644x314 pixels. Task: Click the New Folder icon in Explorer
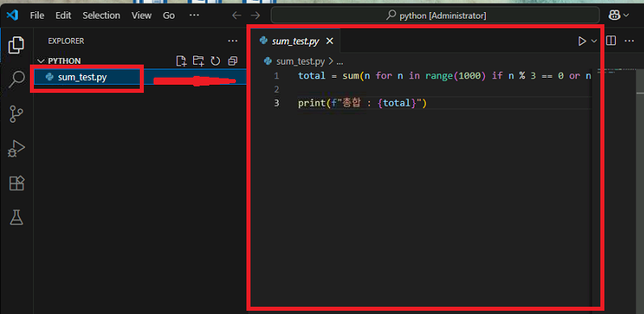pyautogui.click(x=199, y=61)
